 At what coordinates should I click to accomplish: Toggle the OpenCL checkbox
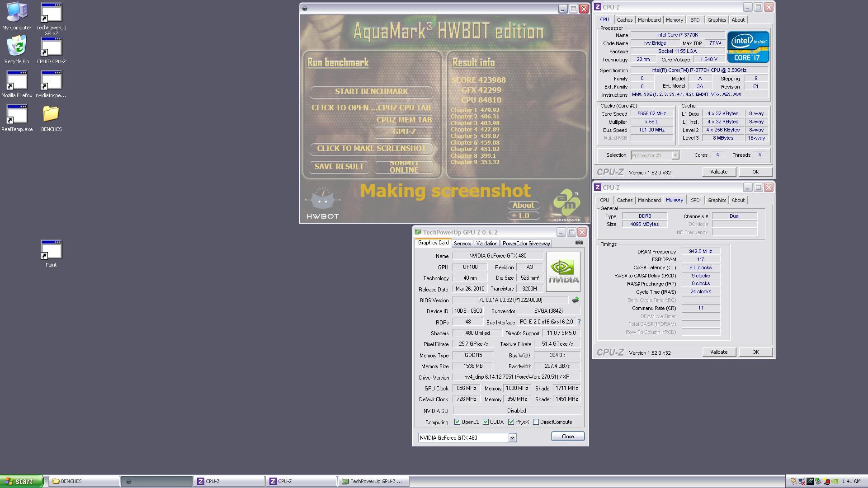[457, 422]
